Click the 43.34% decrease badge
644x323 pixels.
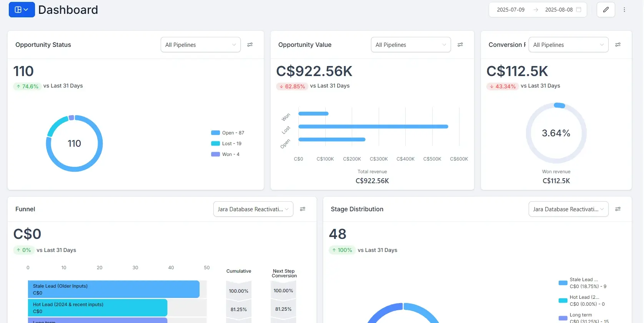click(x=503, y=86)
